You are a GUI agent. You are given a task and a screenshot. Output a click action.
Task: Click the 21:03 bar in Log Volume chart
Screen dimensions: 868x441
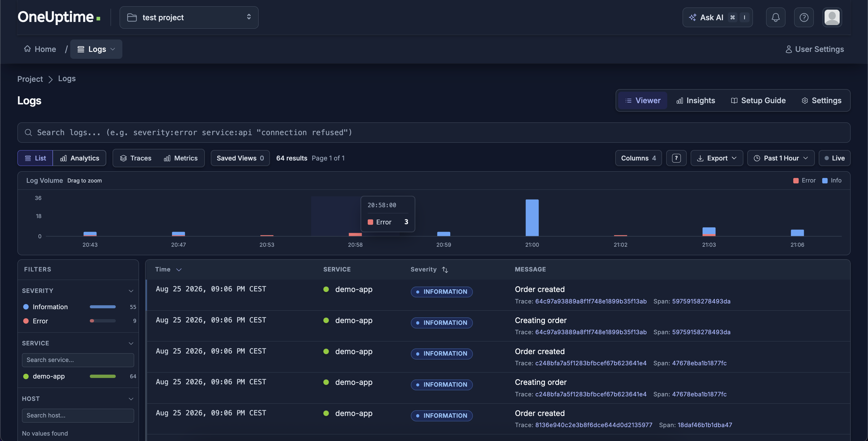coord(709,232)
